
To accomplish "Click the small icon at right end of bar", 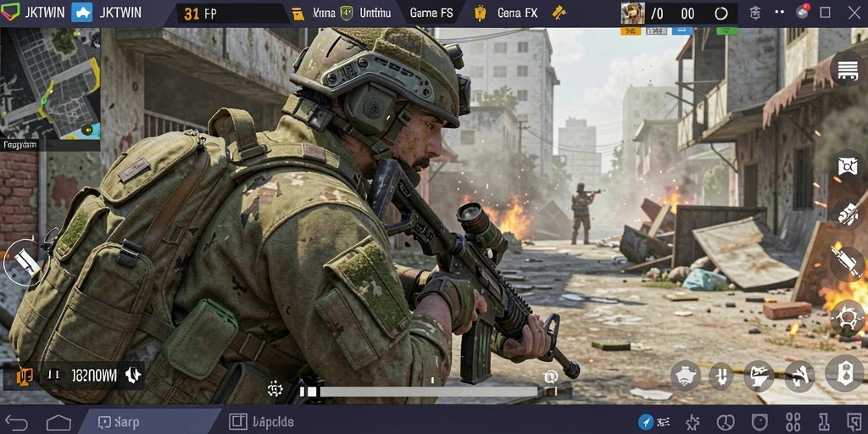I will (x=550, y=377).
